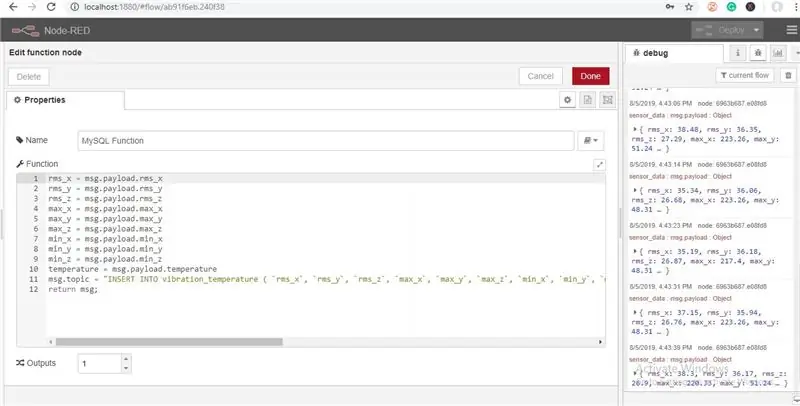Expand debug object with rms_x 35.19

click(x=635, y=251)
